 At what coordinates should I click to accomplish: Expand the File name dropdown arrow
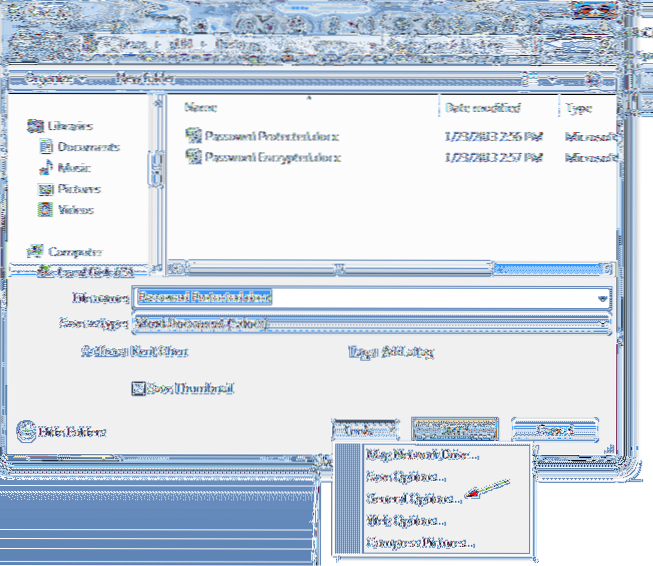602,298
